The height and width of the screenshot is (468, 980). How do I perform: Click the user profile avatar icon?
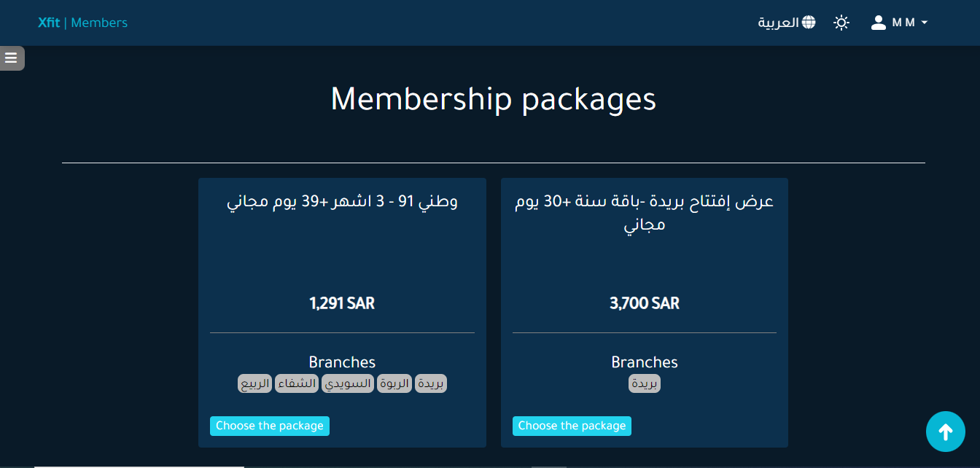(x=879, y=23)
